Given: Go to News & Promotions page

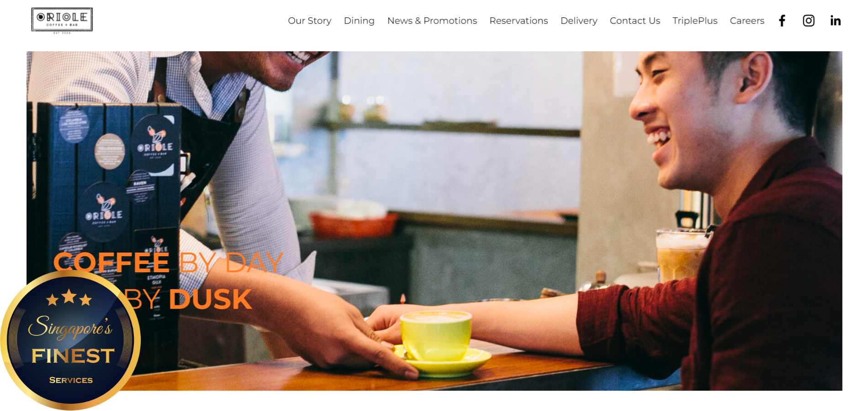Looking at the screenshot, I should (x=432, y=21).
